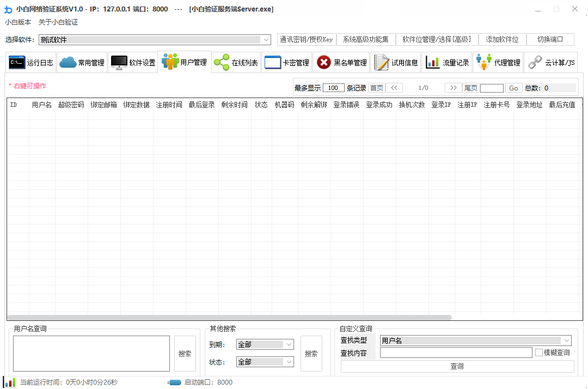The width and height of the screenshot is (588, 389).
Task: Open 黑名单管理 red cross icon
Action: point(324,62)
